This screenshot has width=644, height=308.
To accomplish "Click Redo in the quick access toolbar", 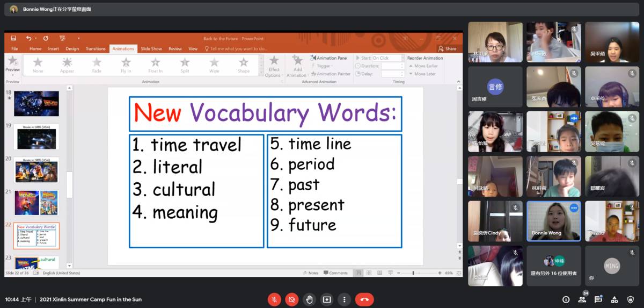I will click(x=46, y=38).
